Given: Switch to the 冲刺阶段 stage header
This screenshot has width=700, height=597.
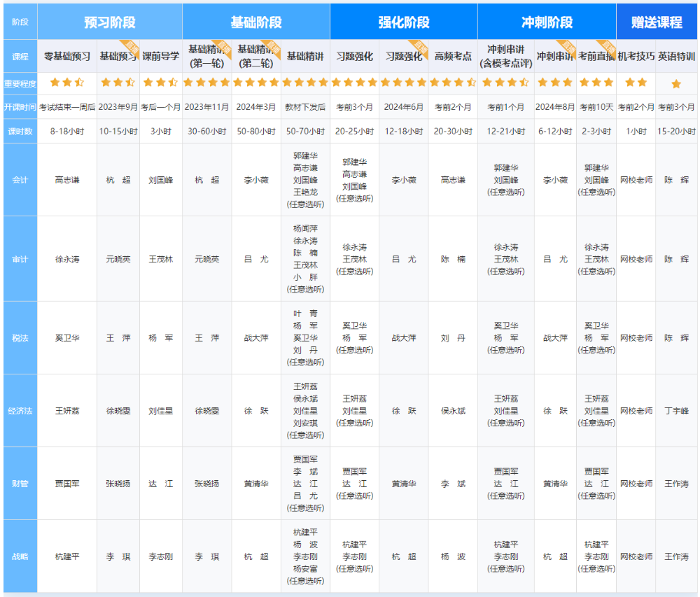Looking at the screenshot, I should click(547, 22).
